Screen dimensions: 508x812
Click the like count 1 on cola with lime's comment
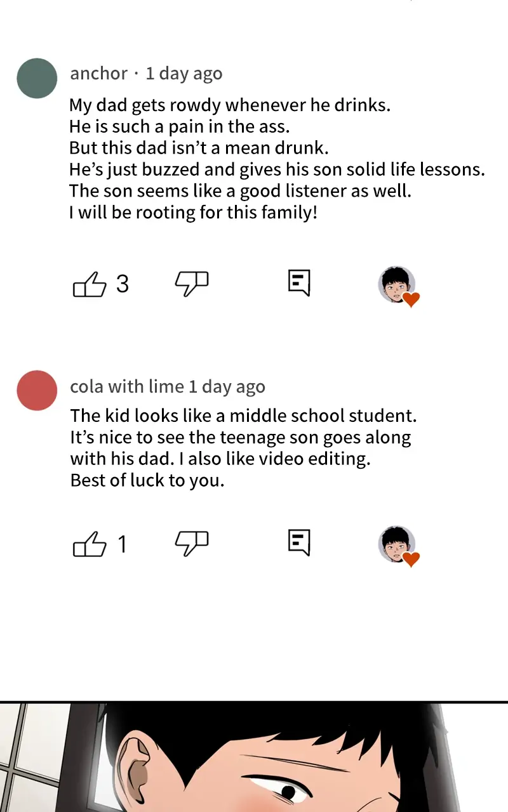123,544
